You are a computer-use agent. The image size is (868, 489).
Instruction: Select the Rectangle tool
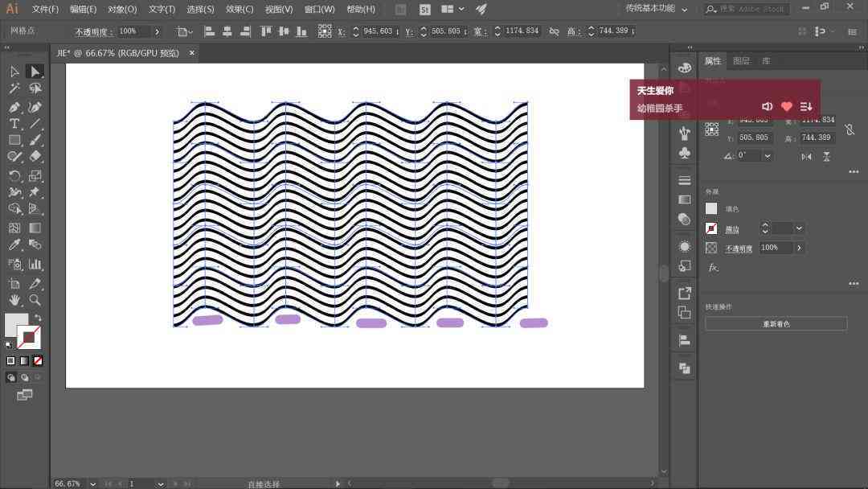click(x=14, y=140)
